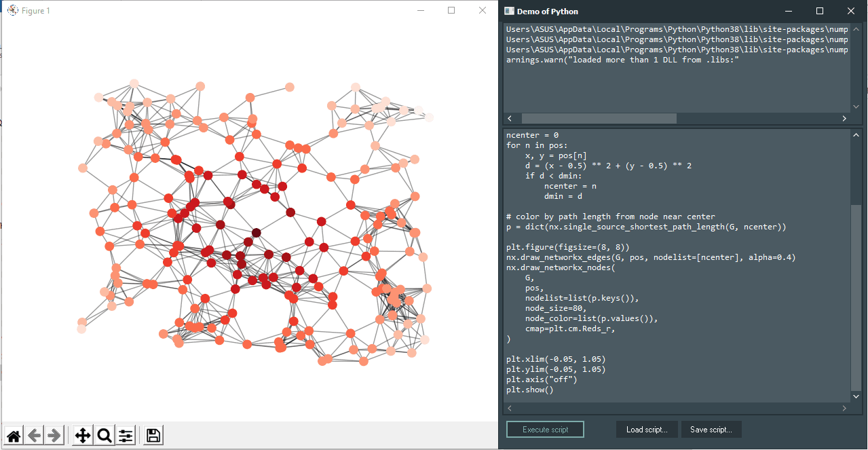Reset the plot view with the Home tool
Screen dimensions: 868x450
13,435
